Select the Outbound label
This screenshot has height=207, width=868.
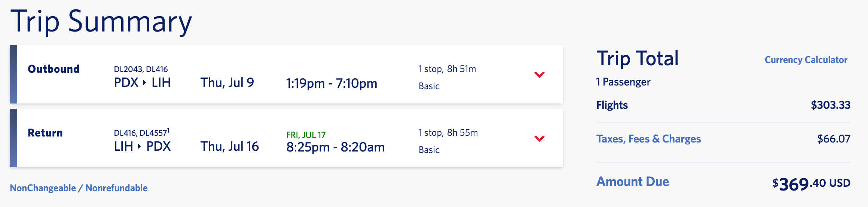coord(54,69)
